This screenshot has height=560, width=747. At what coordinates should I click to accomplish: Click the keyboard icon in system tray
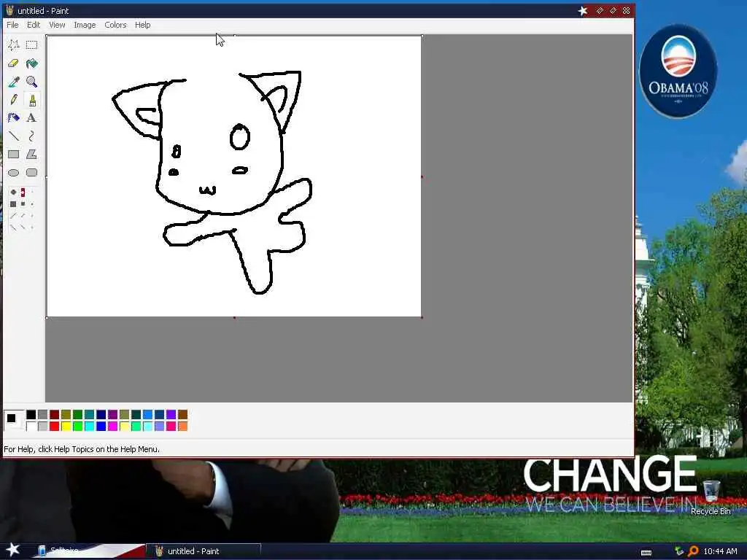click(646, 553)
